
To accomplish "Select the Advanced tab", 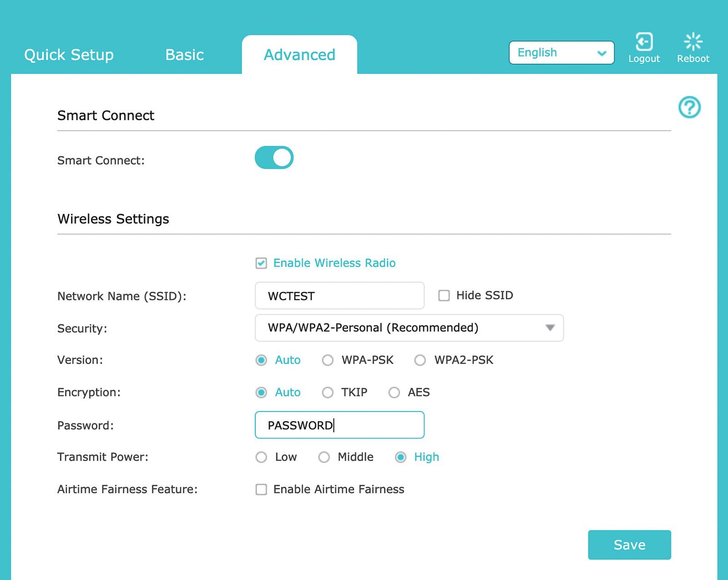I will (x=299, y=55).
